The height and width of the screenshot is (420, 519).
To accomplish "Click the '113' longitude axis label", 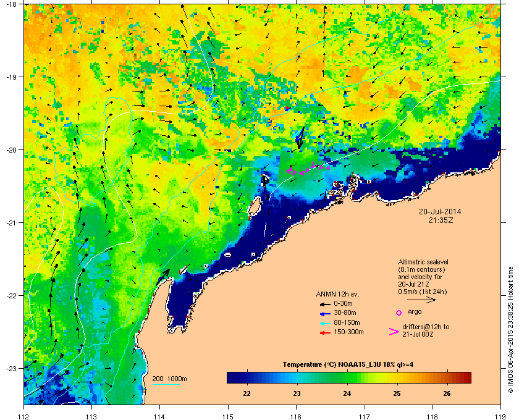I will pyautogui.click(x=91, y=416).
